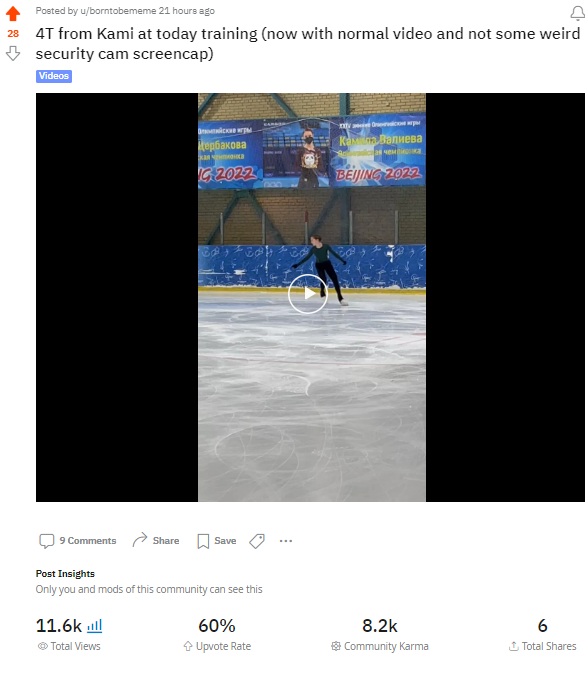Click the 11.6k total views figure
Image resolution: width=585 pixels, height=682 pixels.
click(59, 626)
